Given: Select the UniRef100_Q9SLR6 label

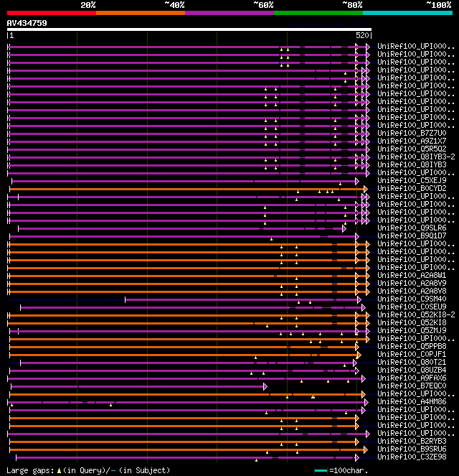Looking at the screenshot, I should tap(412, 228).
